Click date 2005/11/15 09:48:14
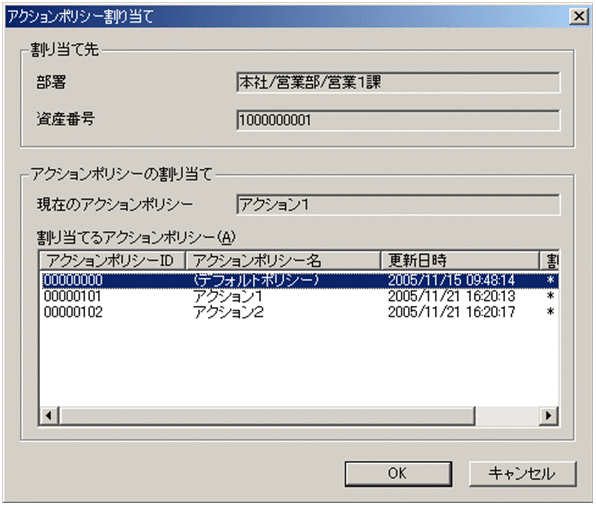596x507 pixels. tap(451, 280)
